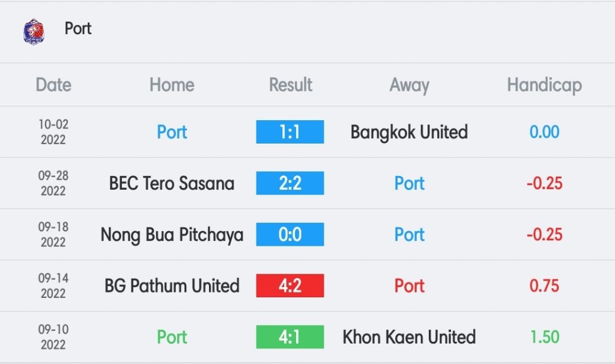Open Khon Kaen United team link
Screen dimensions: 615x364
(409, 337)
